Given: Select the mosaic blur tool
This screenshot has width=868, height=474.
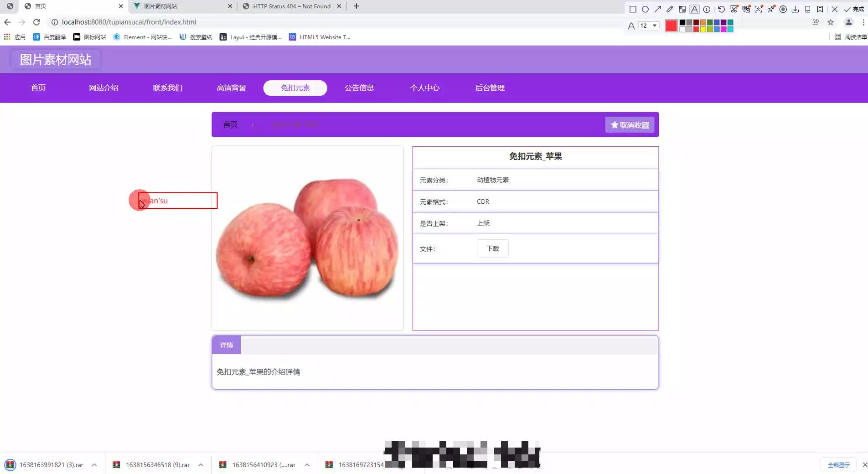Looking at the screenshot, I should (682, 9).
